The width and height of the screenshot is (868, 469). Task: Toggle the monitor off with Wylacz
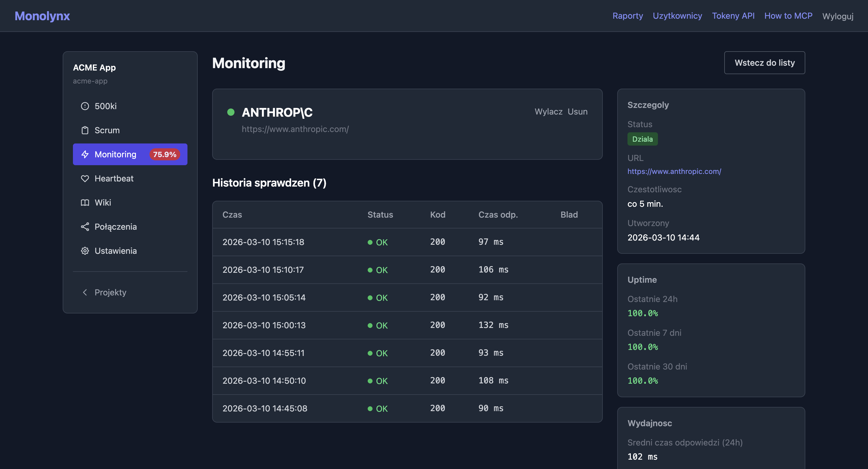pyautogui.click(x=549, y=112)
